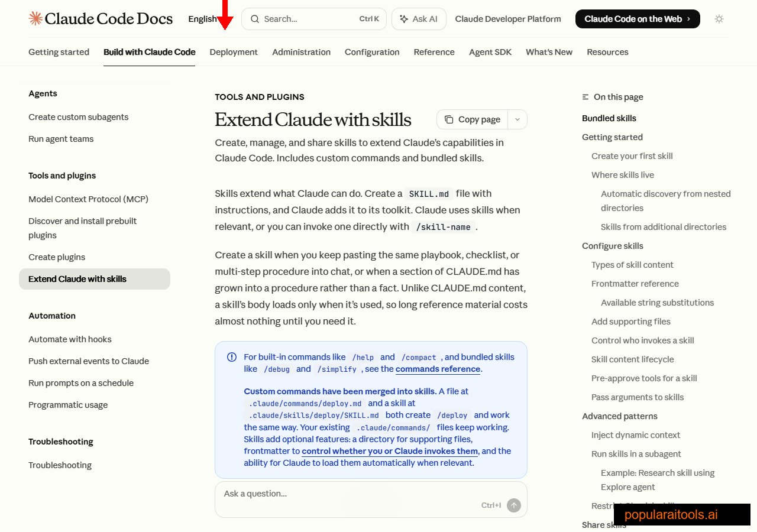The height and width of the screenshot is (532, 757).
Task: Select Create plugins in the sidebar
Action: tap(56, 257)
